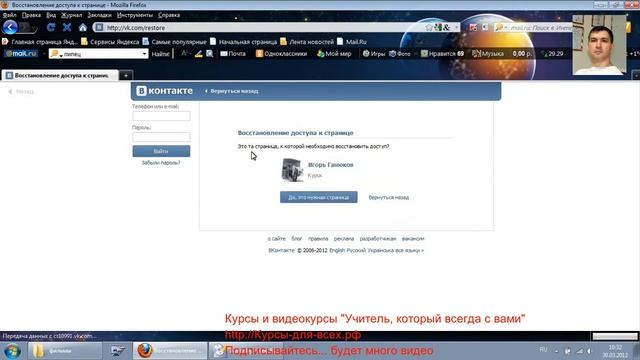Screen dimensions: 640x360
Task: Click the RU language indicator in tray
Action: coord(543,350)
